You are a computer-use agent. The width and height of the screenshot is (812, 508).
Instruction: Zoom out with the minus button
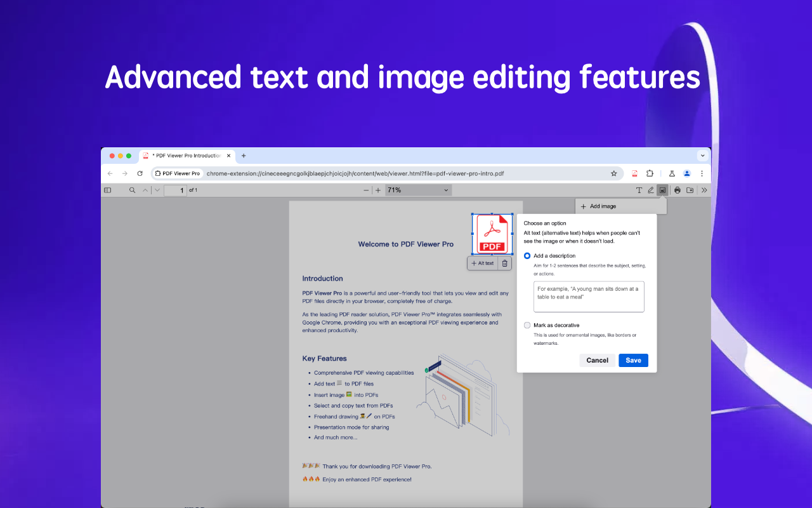coord(366,190)
